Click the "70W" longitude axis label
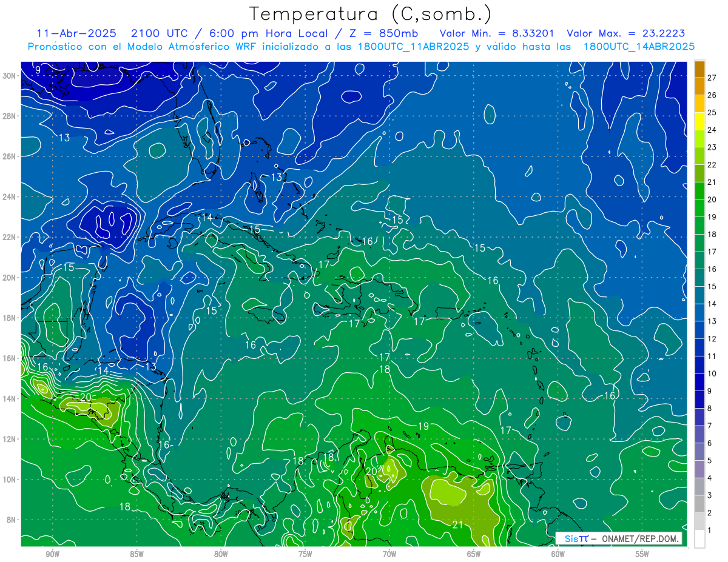Screen dimensions: 728x562 pos(389,554)
